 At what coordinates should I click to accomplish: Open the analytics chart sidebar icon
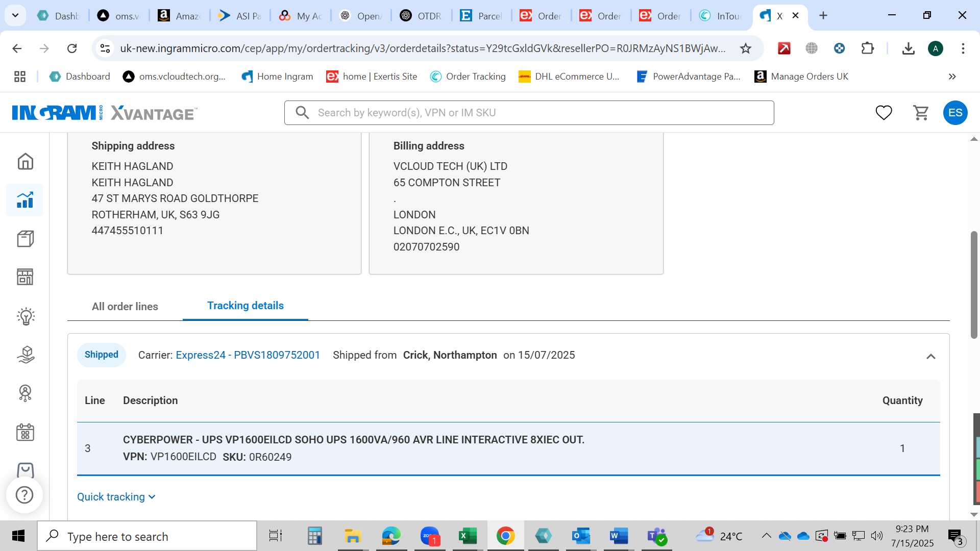coord(25,200)
